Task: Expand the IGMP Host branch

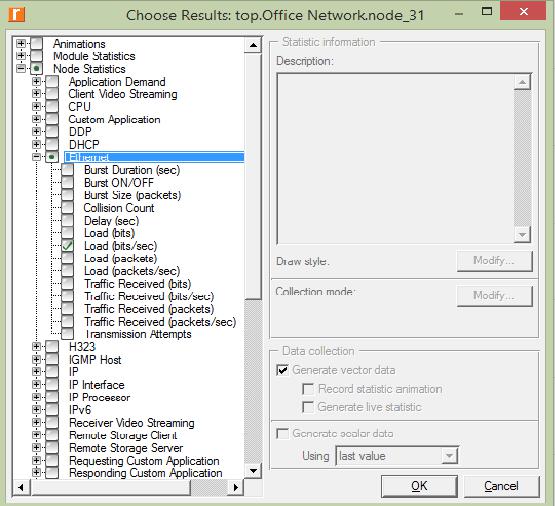Action: tap(36, 359)
